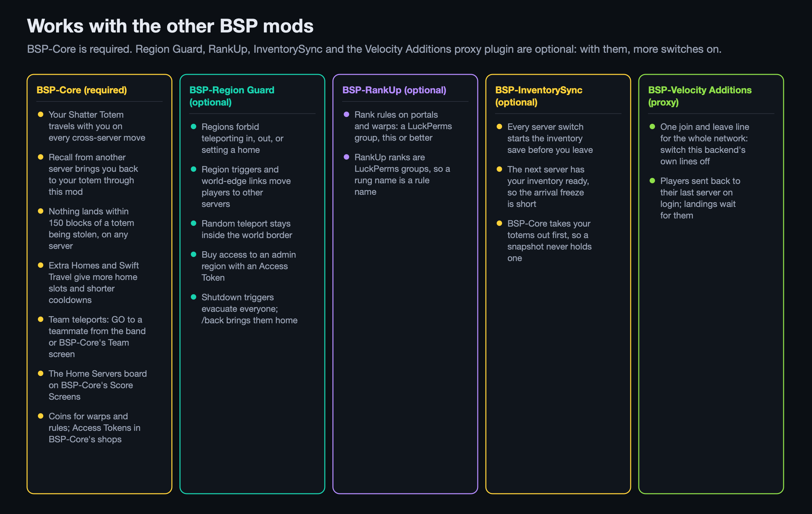Click teal bullet next to 'Regions forbid teleporting'

click(x=194, y=126)
